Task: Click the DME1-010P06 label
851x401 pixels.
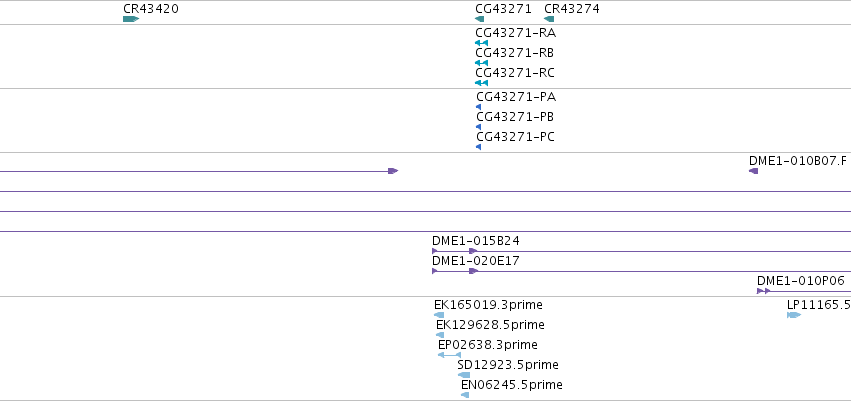Action: (801, 281)
